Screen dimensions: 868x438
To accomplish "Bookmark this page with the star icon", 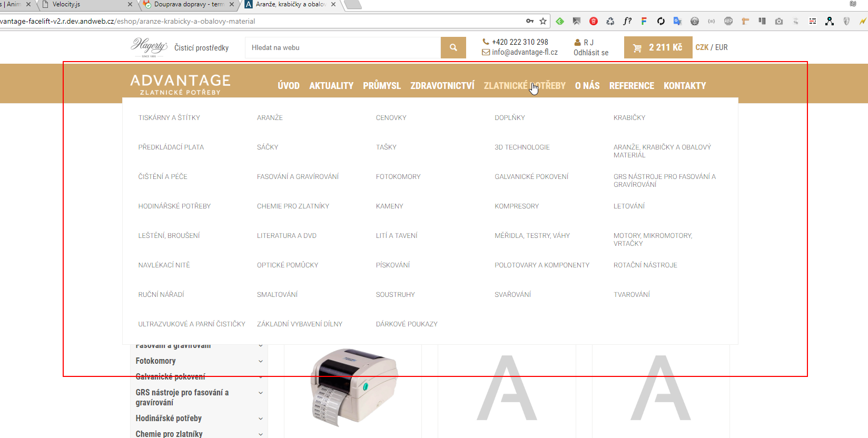I will (543, 21).
